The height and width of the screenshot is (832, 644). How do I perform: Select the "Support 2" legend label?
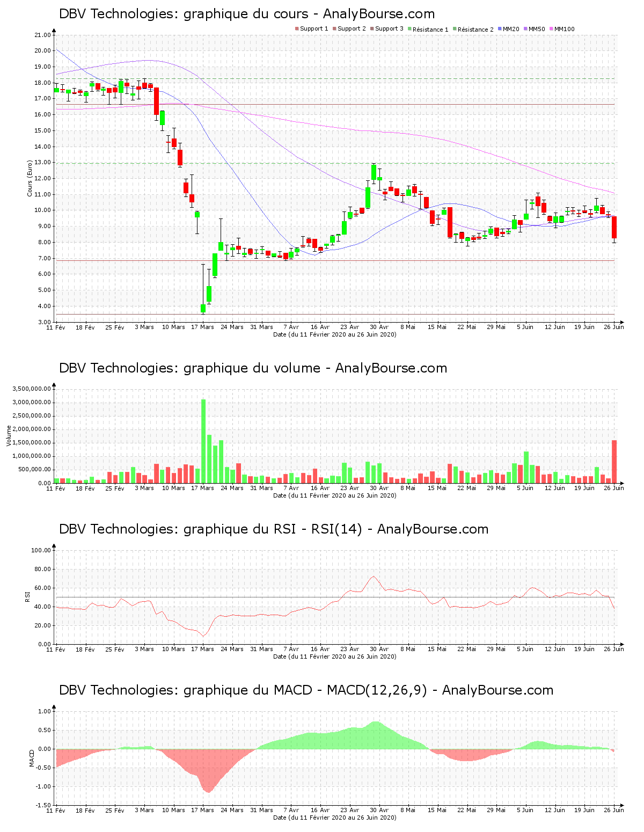coord(352,29)
